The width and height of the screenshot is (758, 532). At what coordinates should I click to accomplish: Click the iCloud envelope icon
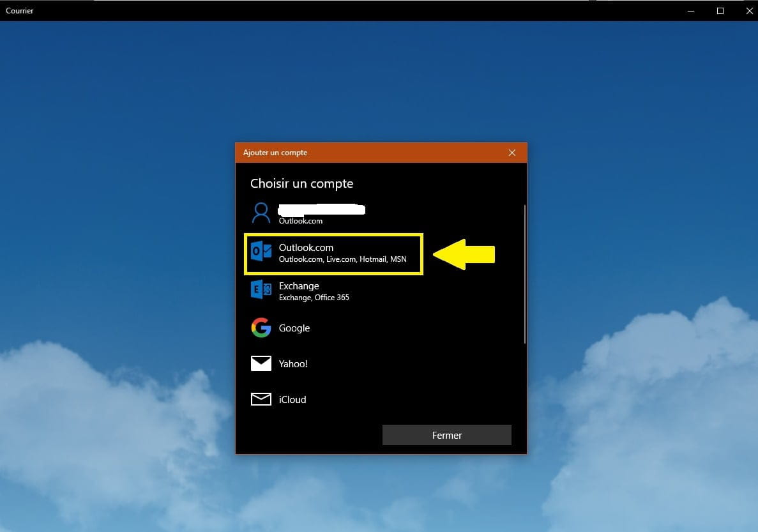(x=261, y=399)
